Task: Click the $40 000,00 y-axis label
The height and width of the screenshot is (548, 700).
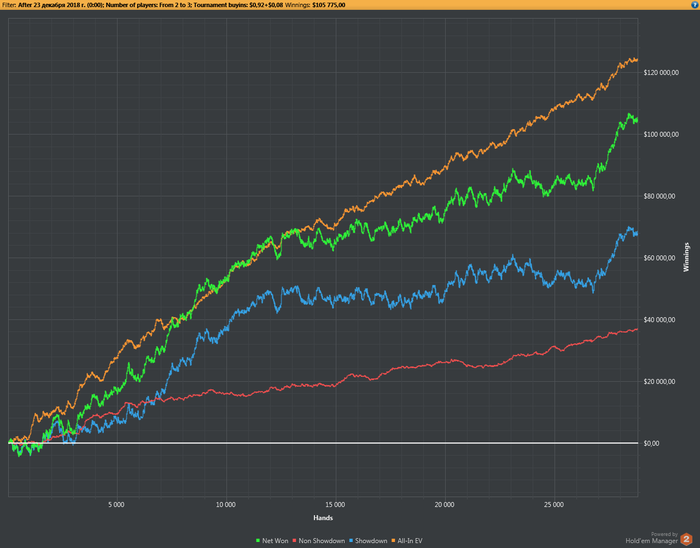Action: [x=659, y=320]
